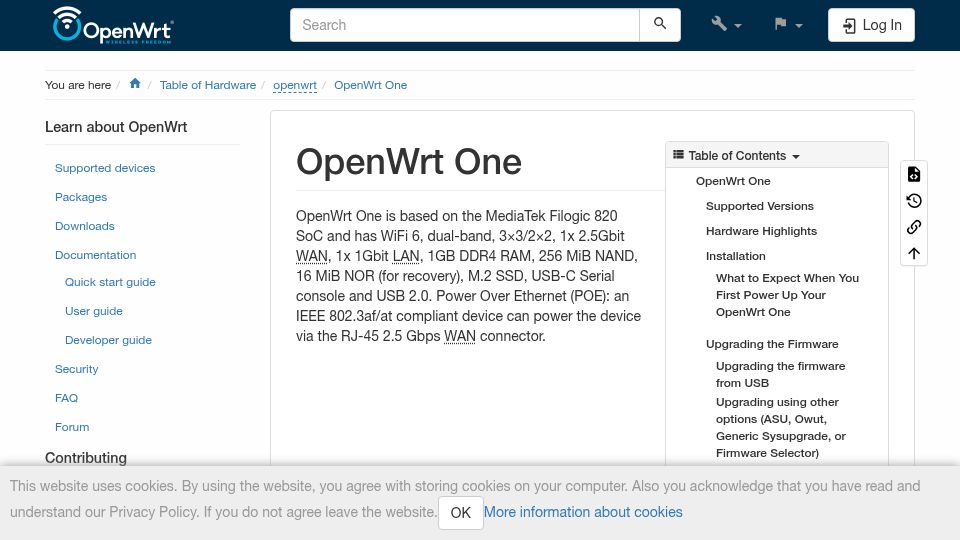This screenshot has height=540, width=960.
Task: Open User guide sidebar link
Action: tap(94, 311)
